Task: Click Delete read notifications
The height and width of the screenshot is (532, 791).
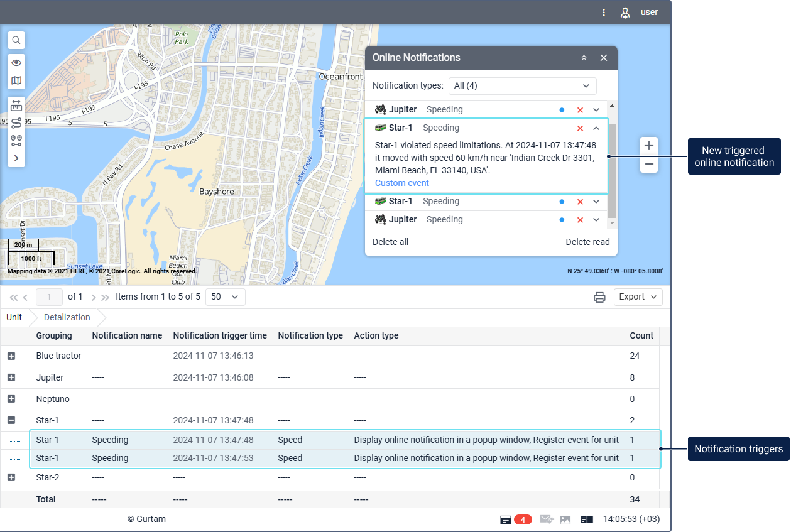Action: tap(587, 242)
